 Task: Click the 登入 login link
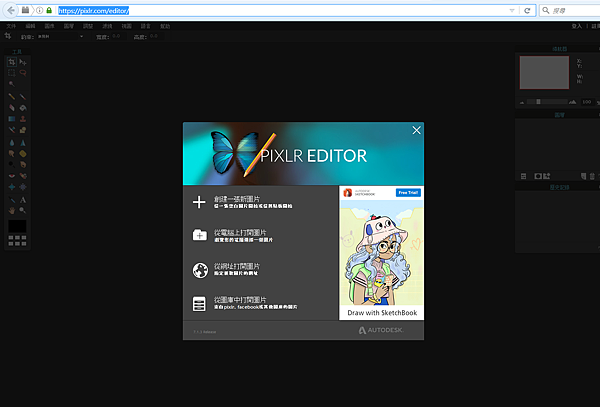pyautogui.click(x=577, y=26)
